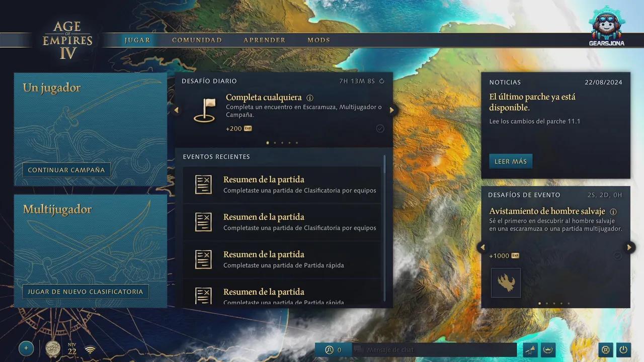Image resolution: width=644 pixels, height=362 pixels.
Task: Click the EXP badge next to +1000
Action: point(515,256)
